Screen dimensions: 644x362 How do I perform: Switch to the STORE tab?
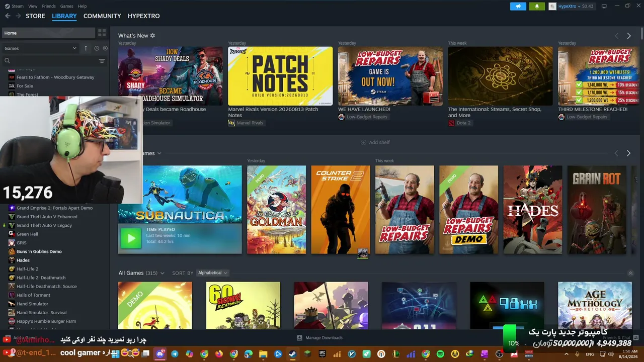[x=35, y=16]
